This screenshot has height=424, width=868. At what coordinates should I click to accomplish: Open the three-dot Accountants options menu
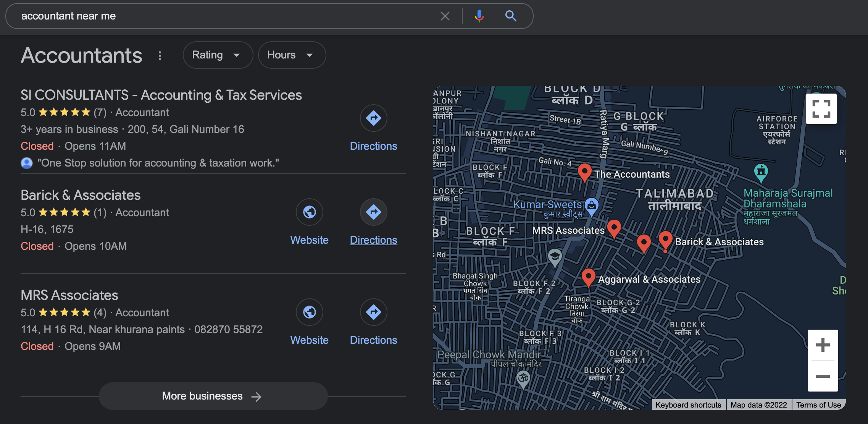[160, 56]
